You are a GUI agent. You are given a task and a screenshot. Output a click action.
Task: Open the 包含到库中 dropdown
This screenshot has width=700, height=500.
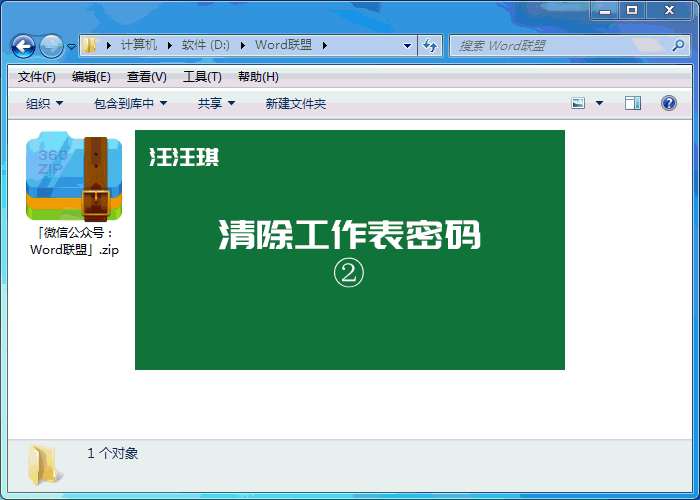click(x=130, y=104)
